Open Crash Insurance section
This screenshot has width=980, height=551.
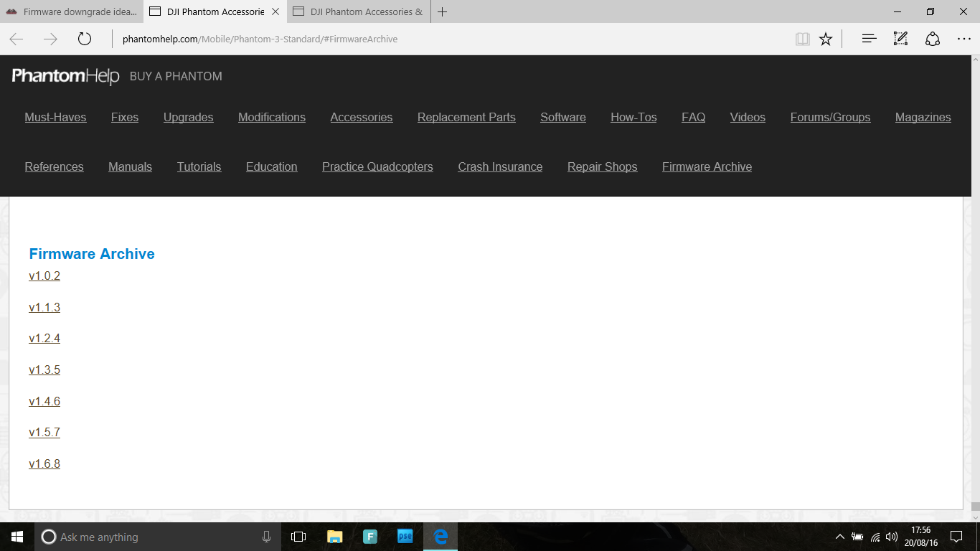tap(500, 167)
